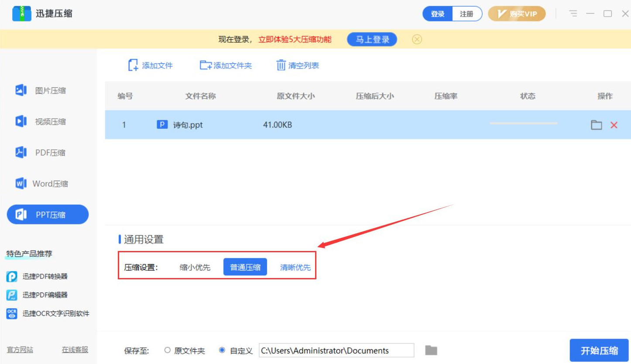The width and height of the screenshot is (631, 364).
Task: Click the 操作 column header
Action: coord(605,96)
